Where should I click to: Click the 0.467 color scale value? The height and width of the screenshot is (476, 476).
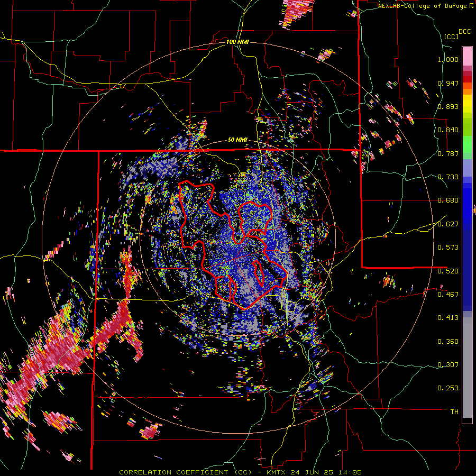pos(448,295)
